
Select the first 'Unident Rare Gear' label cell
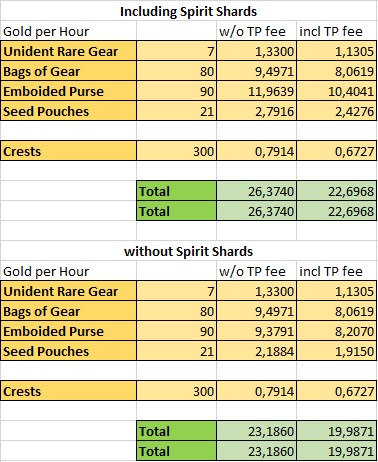[69, 51]
